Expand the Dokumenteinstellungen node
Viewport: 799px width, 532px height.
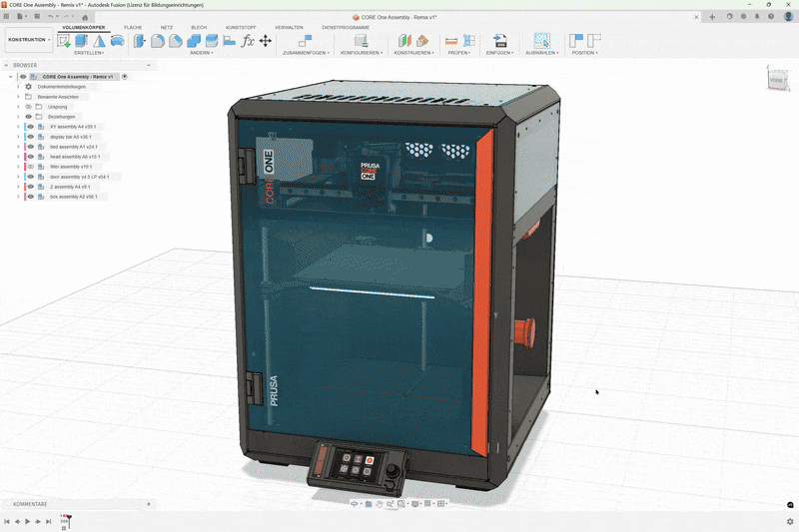coord(18,87)
